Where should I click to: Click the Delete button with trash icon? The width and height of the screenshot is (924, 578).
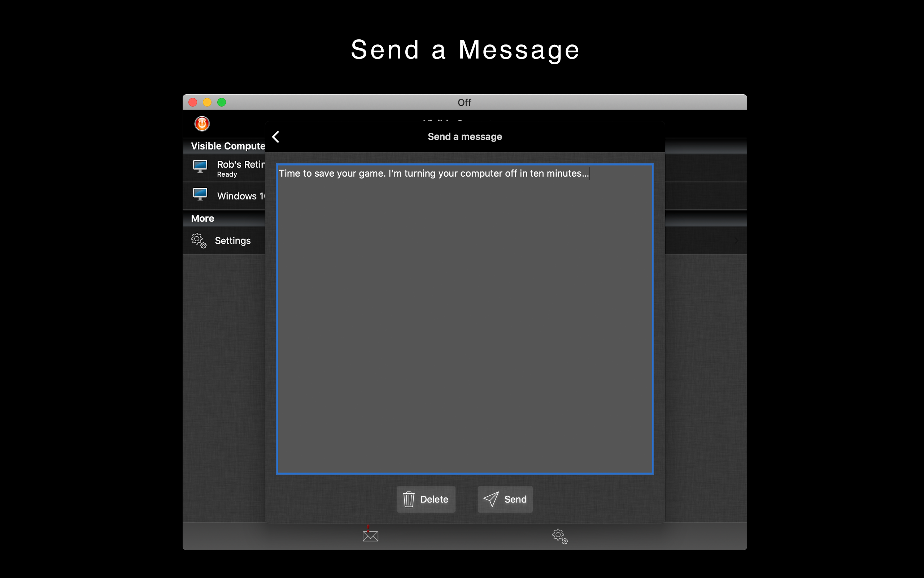(426, 499)
